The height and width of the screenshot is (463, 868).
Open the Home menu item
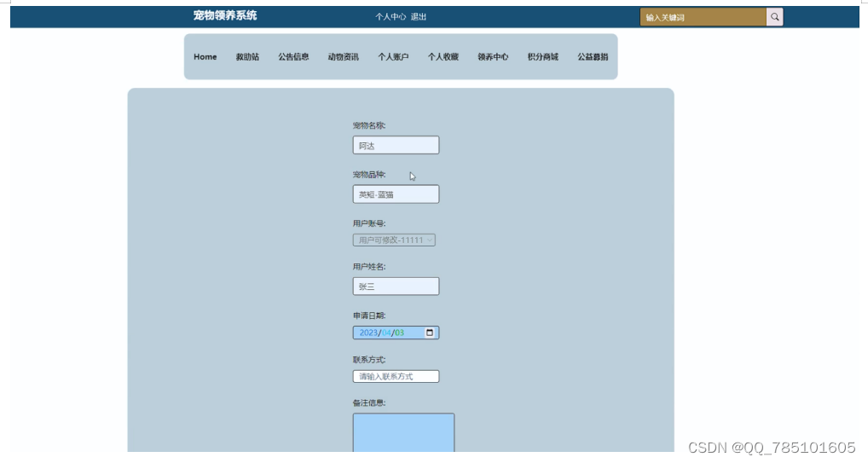coord(205,57)
